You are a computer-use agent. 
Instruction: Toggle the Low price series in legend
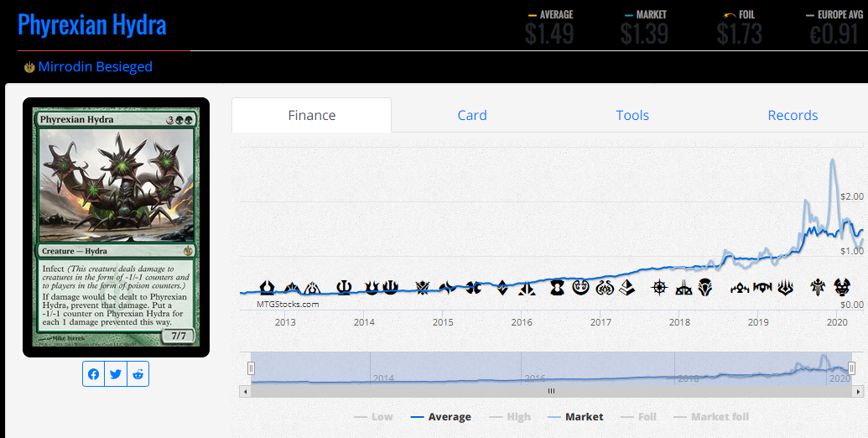pyautogui.click(x=373, y=417)
